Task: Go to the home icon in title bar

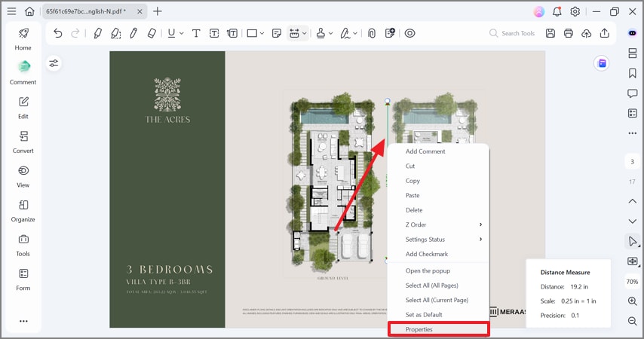Action: tap(29, 11)
